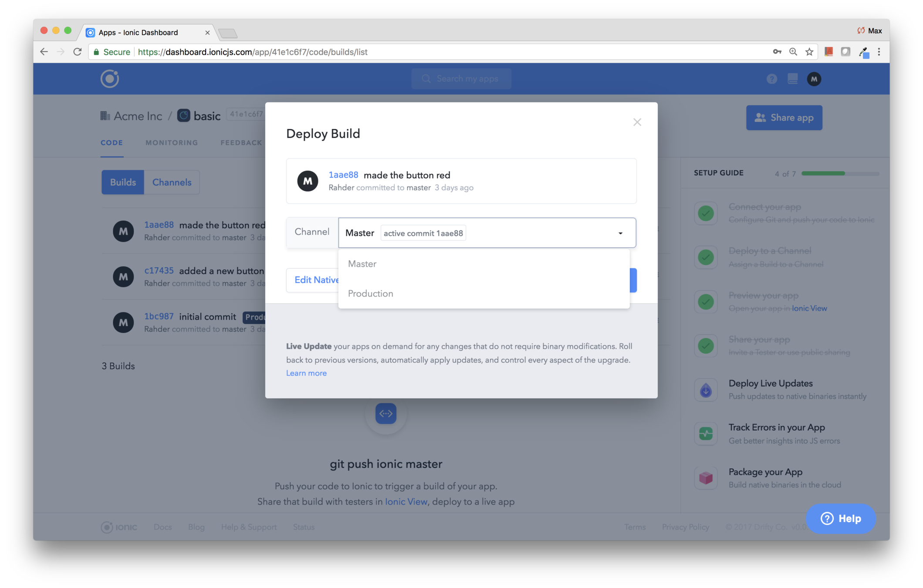
Task: Click the Ionic logo in header
Action: tap(110, 79)
